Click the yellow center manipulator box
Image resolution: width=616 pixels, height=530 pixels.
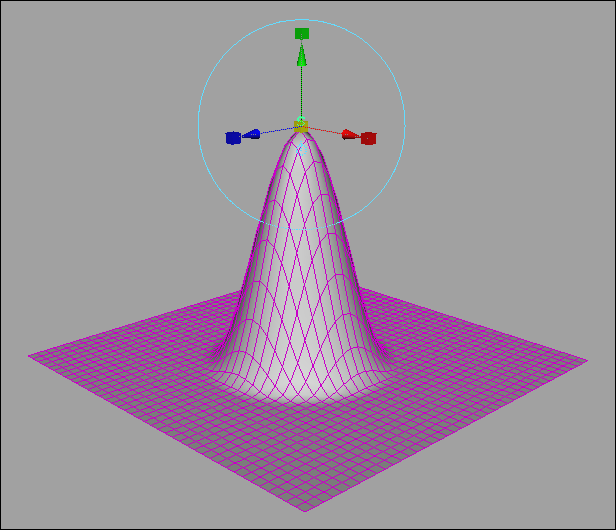click(301, 126)
